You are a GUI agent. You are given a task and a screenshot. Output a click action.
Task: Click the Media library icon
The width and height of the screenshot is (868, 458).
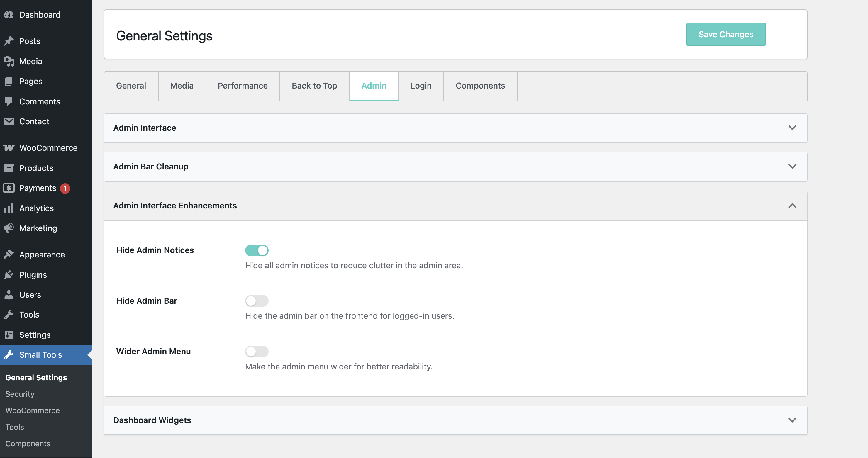coord(9,61)
